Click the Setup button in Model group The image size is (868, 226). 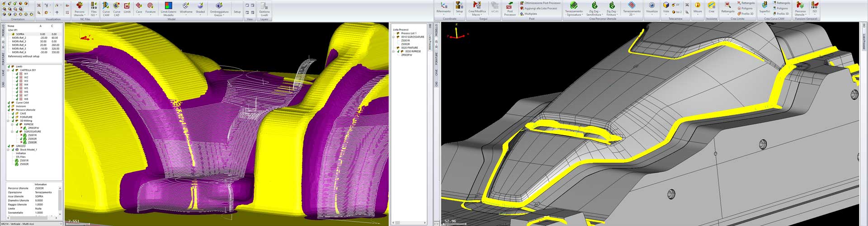click(237, 12)
